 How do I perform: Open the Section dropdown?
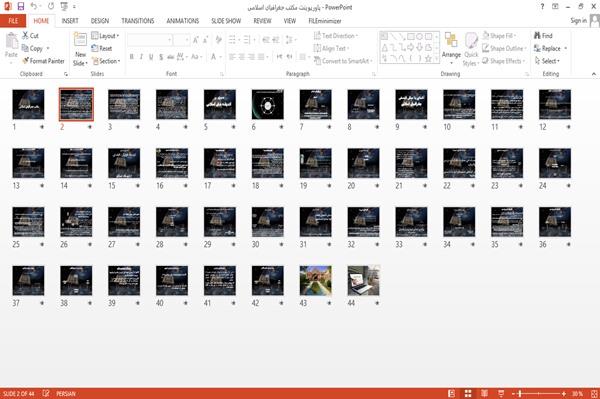[x=106, y=61]
